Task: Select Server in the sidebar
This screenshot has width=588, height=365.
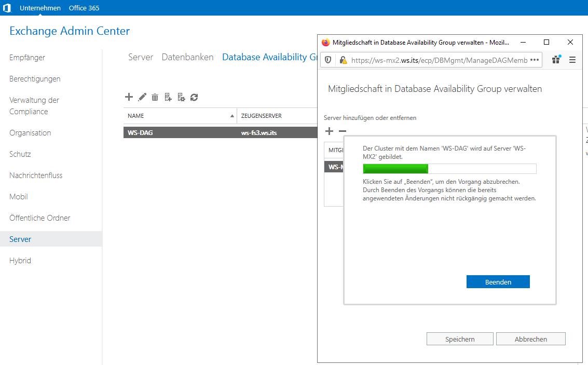Action: (x=51, y=239)
